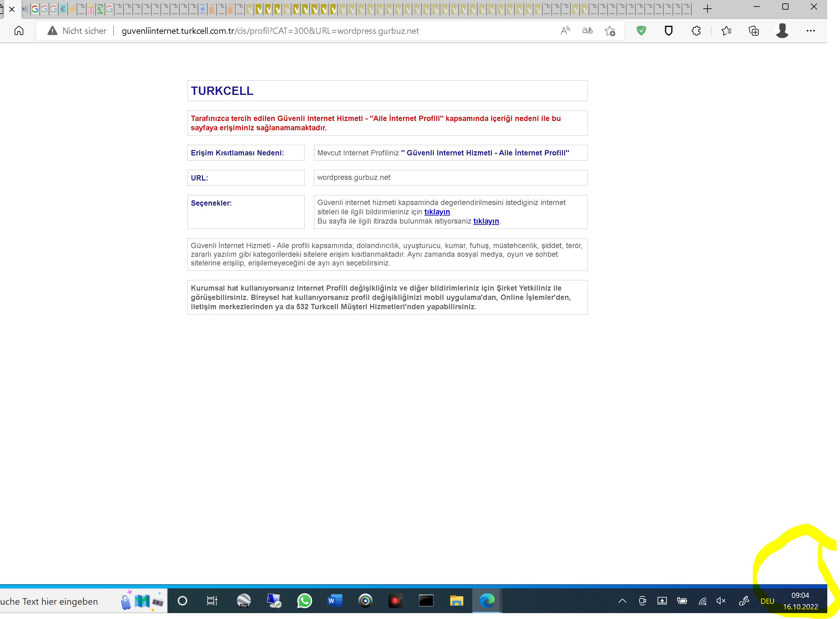Show the Favorites list
840x619 pixels.
tap(726, 31)
